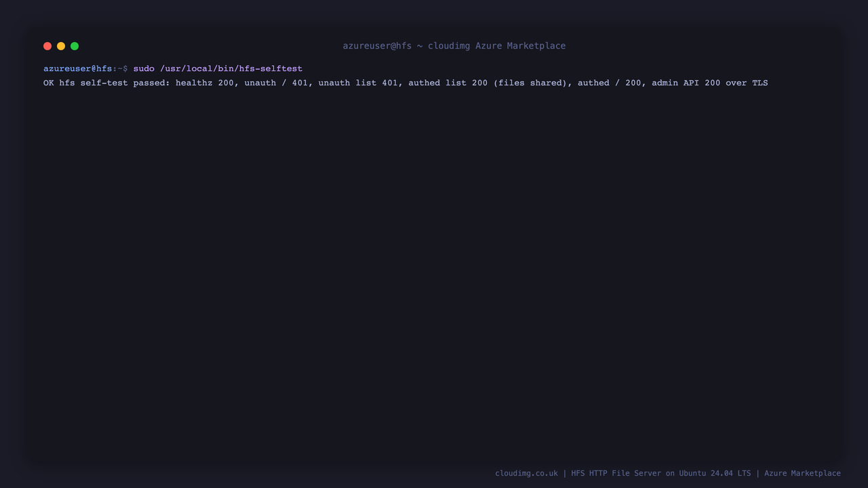Click the '/usr/local/bin/hfs-selftest' path
This screenshot has height=488, width=868.
(231, 68)
